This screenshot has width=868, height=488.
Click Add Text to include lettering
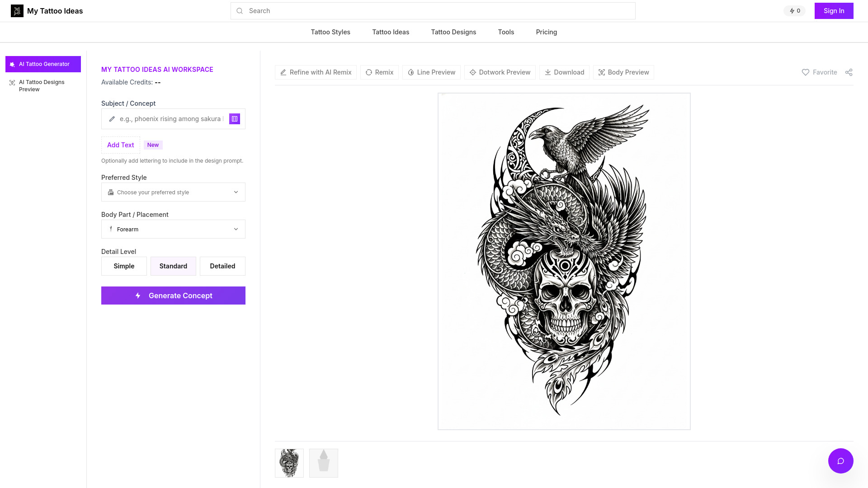click(x=120, y=145)
